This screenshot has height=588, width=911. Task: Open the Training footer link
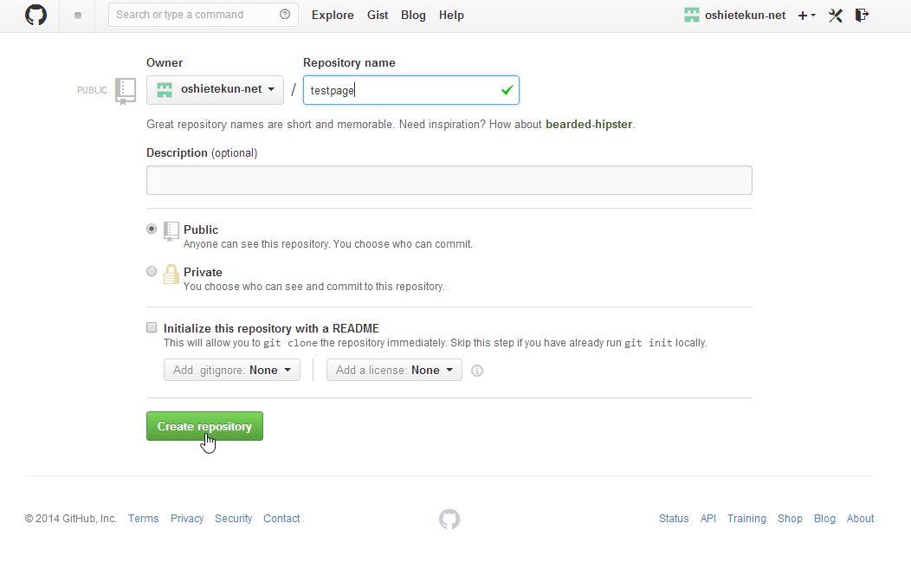tap(746, 518)
